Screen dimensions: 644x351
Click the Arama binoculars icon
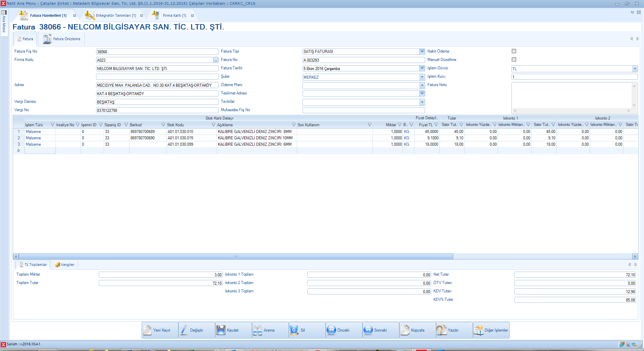257,330
